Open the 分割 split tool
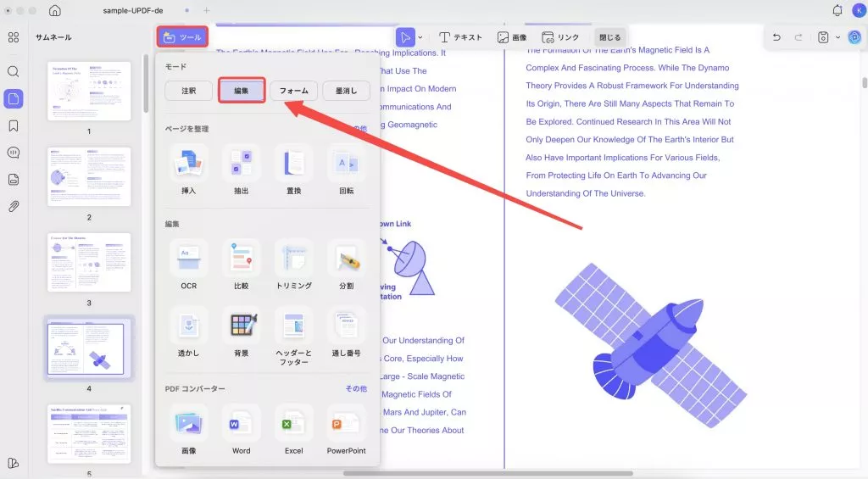 click(346, 265)
